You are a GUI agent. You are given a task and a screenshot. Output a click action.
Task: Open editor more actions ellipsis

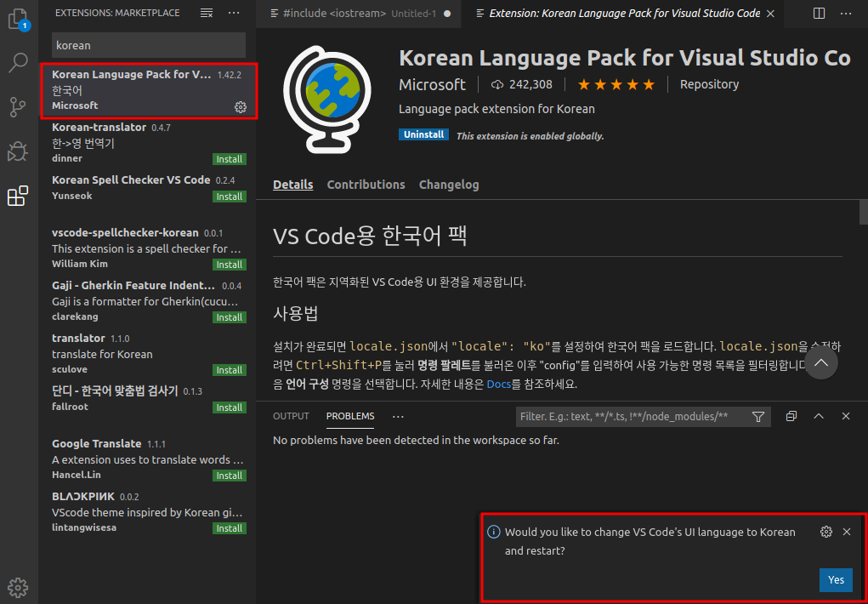point(846,14)
